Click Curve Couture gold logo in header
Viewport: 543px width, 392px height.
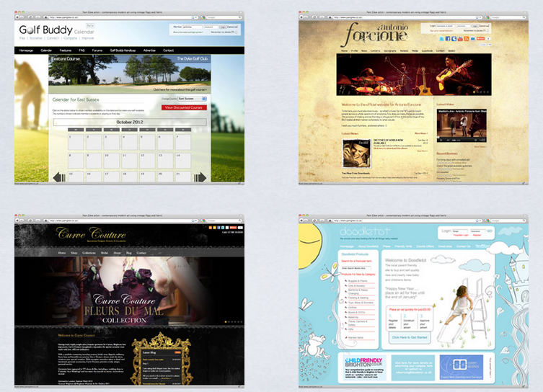point(91,233)
